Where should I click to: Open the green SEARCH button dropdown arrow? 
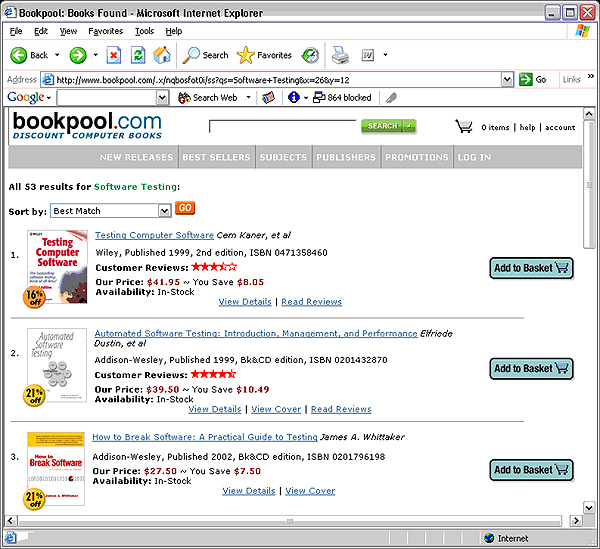tap(409, 126)
